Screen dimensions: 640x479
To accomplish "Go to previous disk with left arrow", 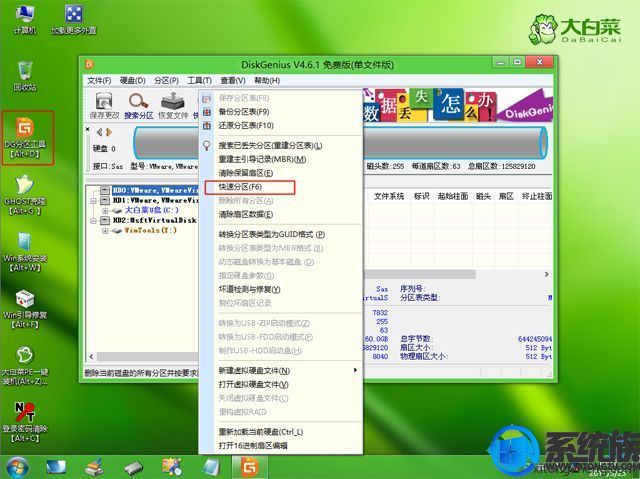I will (99, 132).
